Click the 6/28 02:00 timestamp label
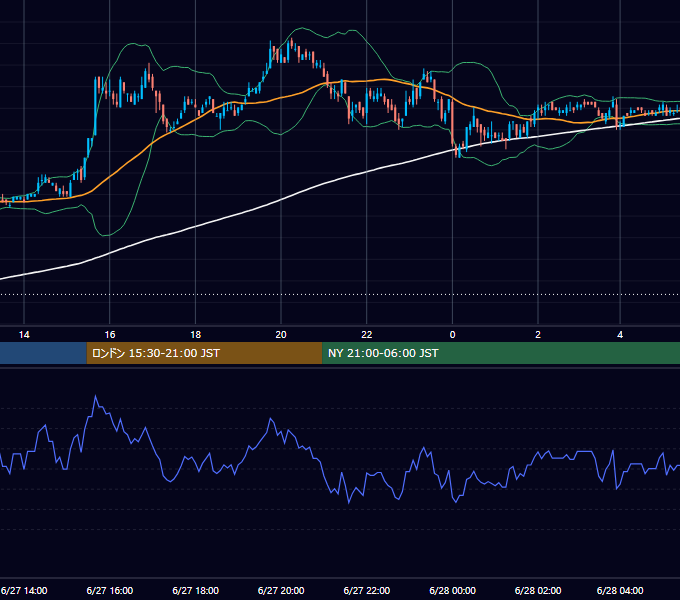 (x=538, y=590)
